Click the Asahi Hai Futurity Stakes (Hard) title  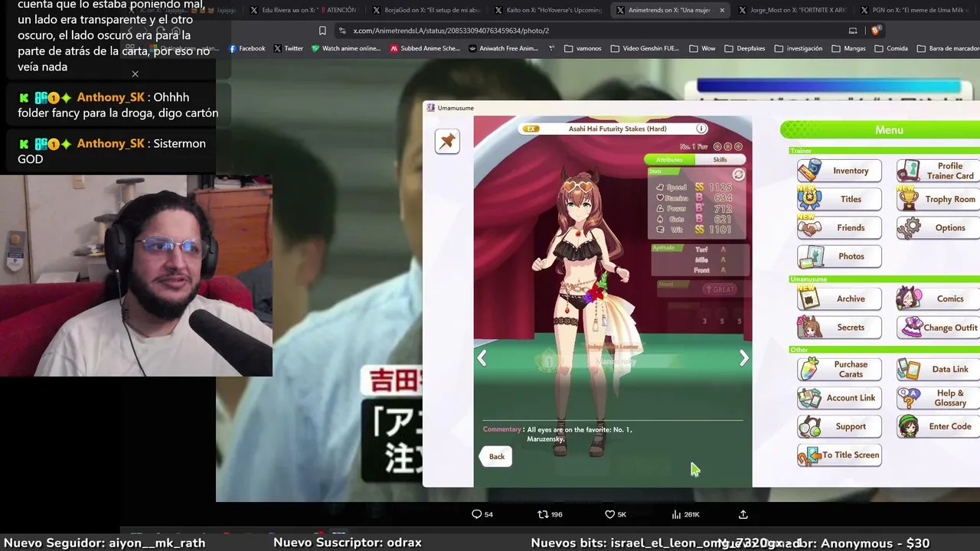[x=617, y=129]
